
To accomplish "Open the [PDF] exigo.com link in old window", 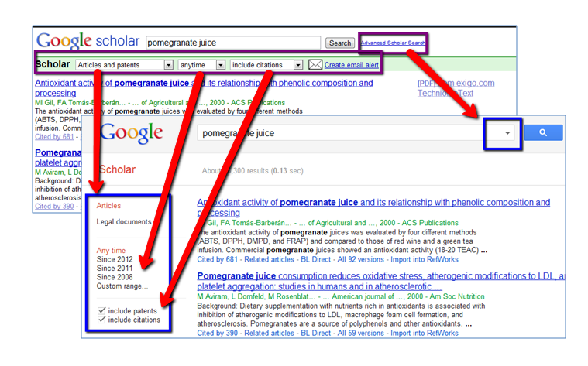I will click(456, 83).
